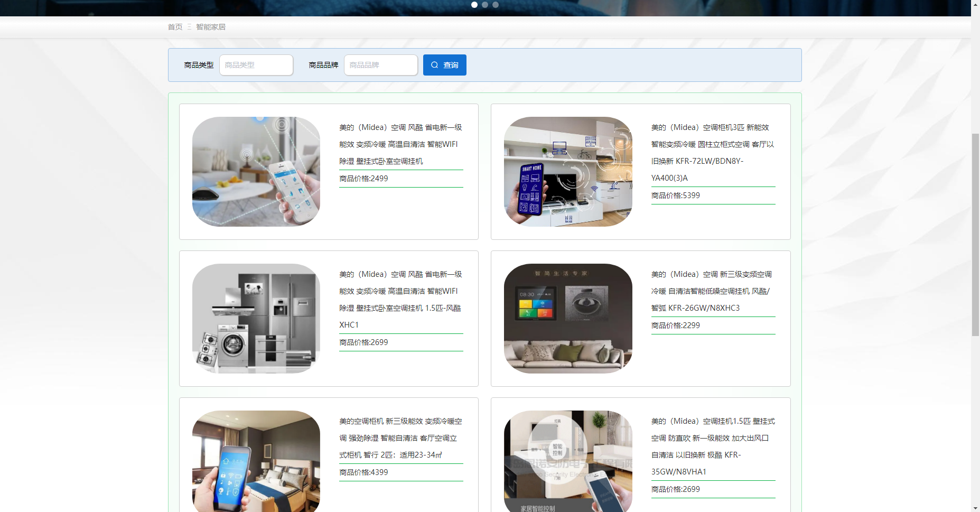Click the scrollbar up arrow
Image resolution: width=980 pixels, height=512 pixels.
click(976, 4)
